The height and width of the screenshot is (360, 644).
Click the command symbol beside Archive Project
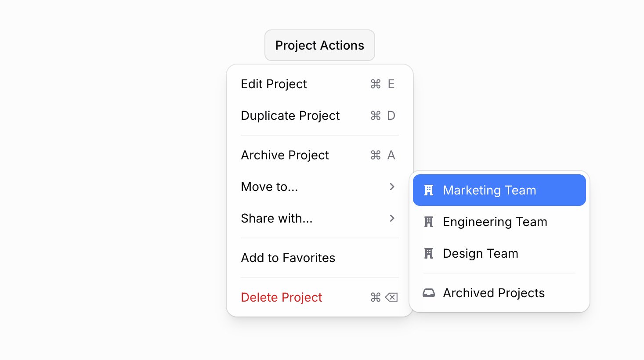[376, 155]
